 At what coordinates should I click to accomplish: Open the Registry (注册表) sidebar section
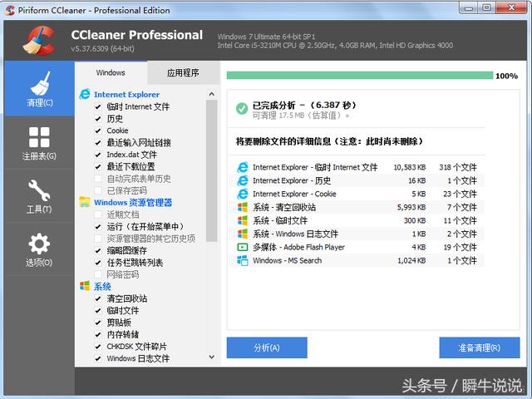coord(39,143)
